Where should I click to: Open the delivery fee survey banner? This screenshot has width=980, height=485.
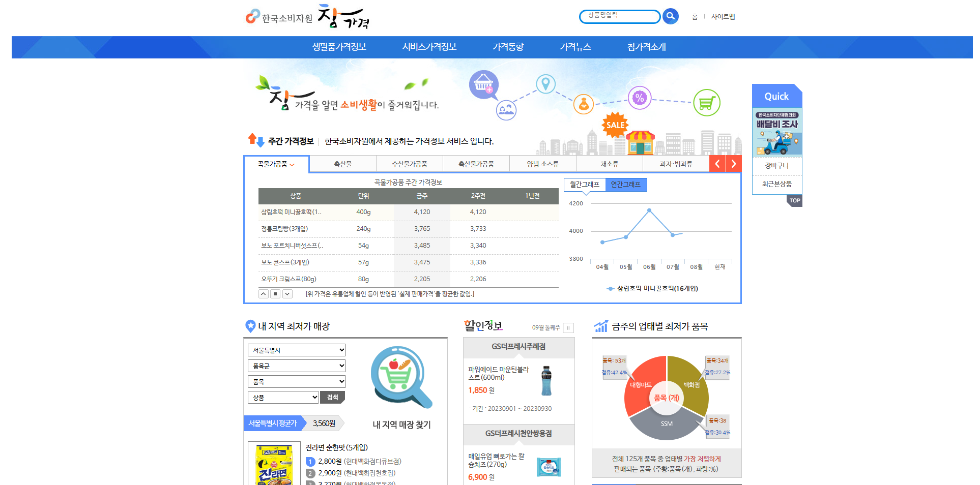[x=777, y=132]
